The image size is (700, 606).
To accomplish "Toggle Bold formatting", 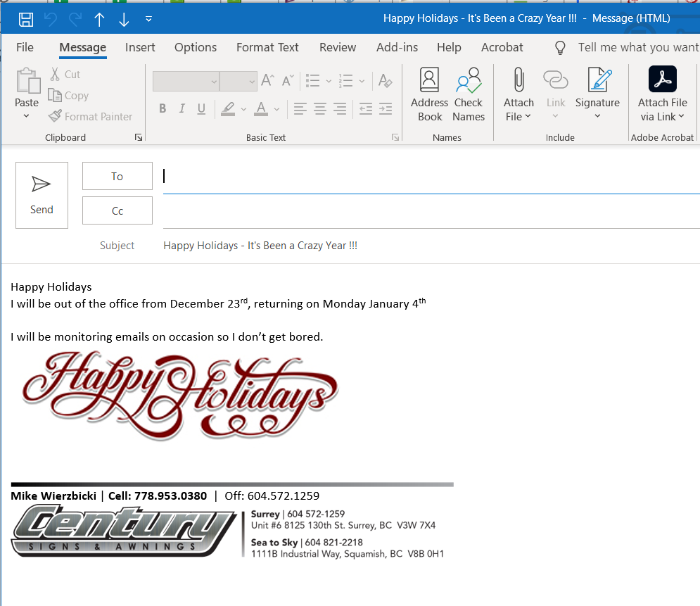I will pos(163,108).
